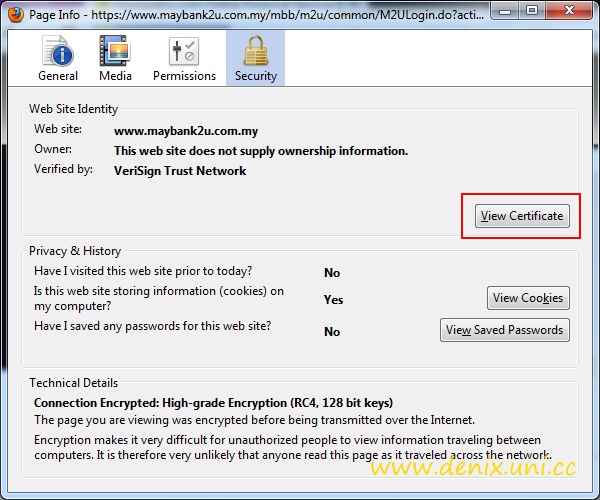Click 'Have I saved any passwords' question

pos(153,326)
